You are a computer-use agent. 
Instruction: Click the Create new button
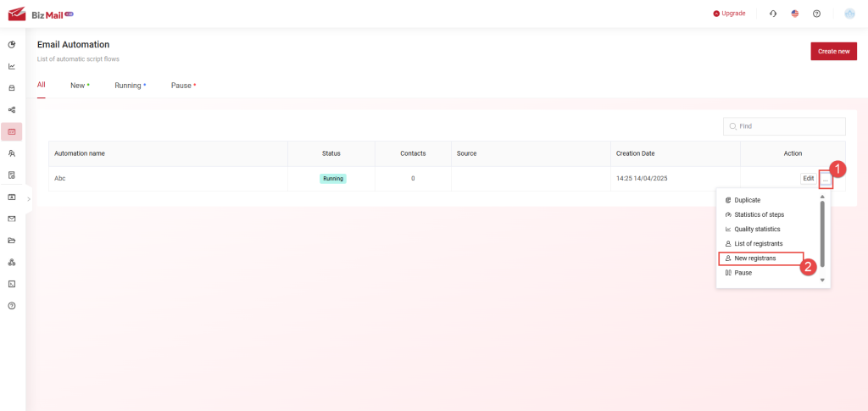(833, 52)
